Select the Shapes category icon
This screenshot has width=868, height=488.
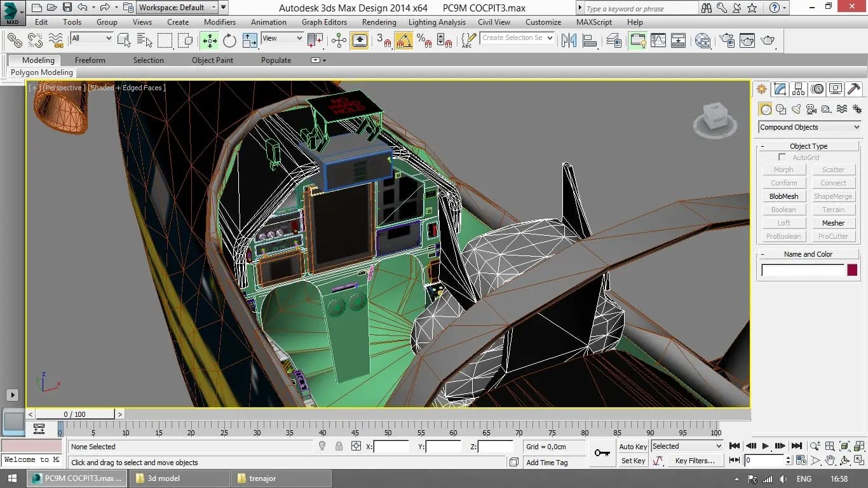781,109
